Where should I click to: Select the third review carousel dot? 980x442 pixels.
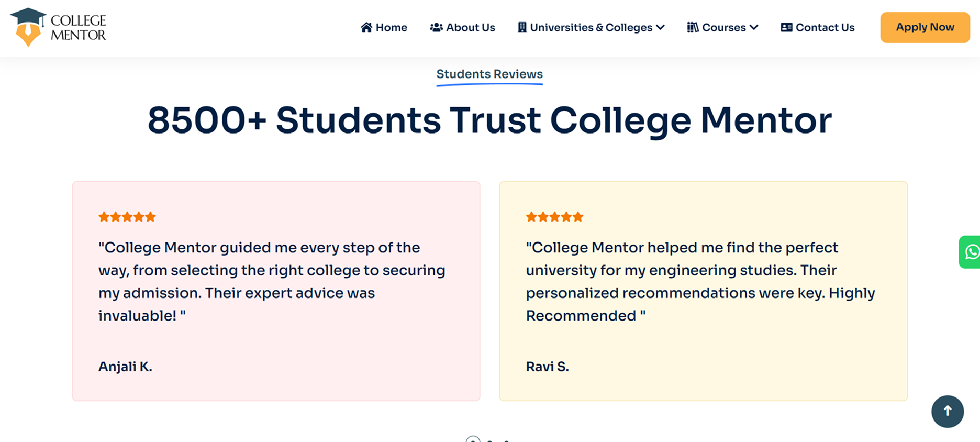click(x=506, y=440)
